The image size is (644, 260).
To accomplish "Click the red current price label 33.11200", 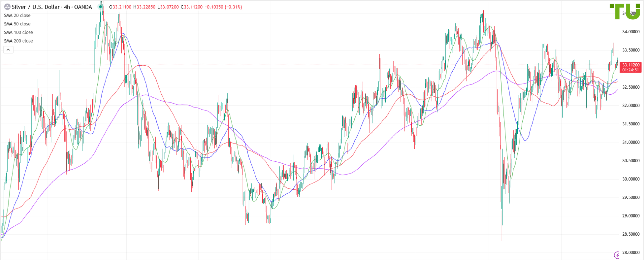I will tap(631, 65).
